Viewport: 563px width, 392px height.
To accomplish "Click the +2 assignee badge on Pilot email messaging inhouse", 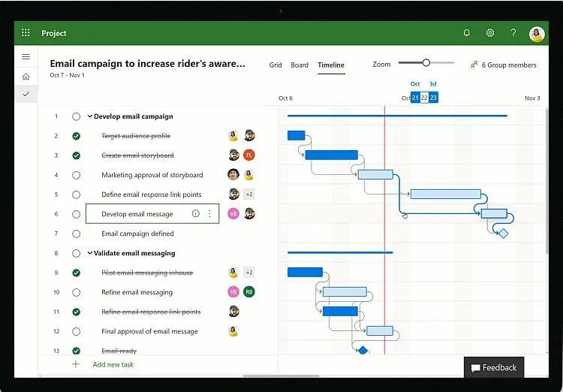I will 248,273.
